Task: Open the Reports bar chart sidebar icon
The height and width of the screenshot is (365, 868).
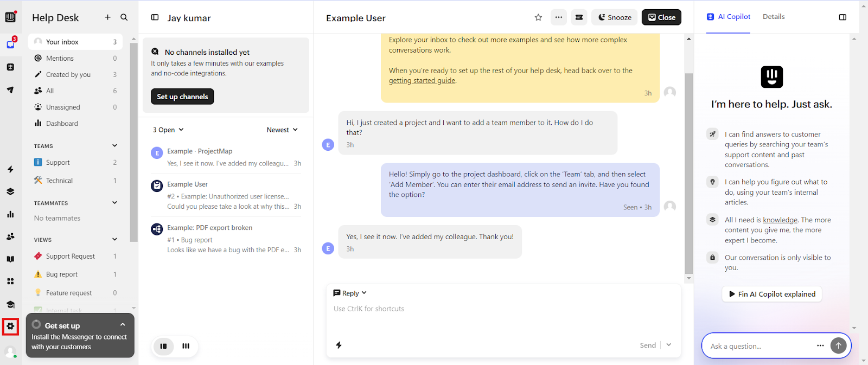Action: (x=10, y=214)
